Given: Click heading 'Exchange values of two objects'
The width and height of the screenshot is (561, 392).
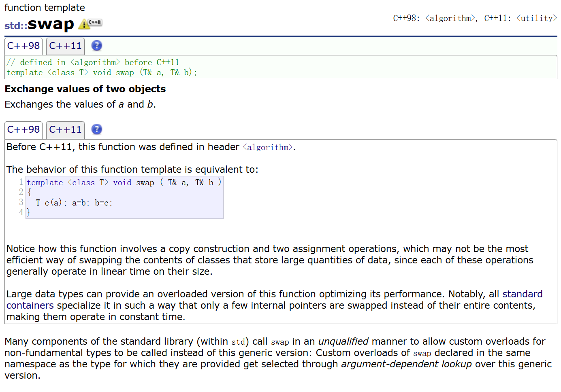Looking at the screenshot, I should pos(85,89).
